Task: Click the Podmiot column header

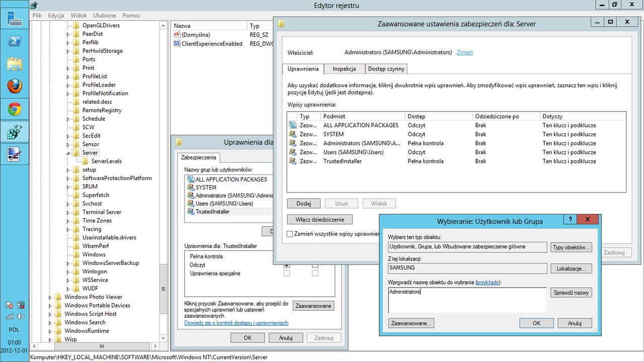Action: pyautogui.click(x=362, y=116)
